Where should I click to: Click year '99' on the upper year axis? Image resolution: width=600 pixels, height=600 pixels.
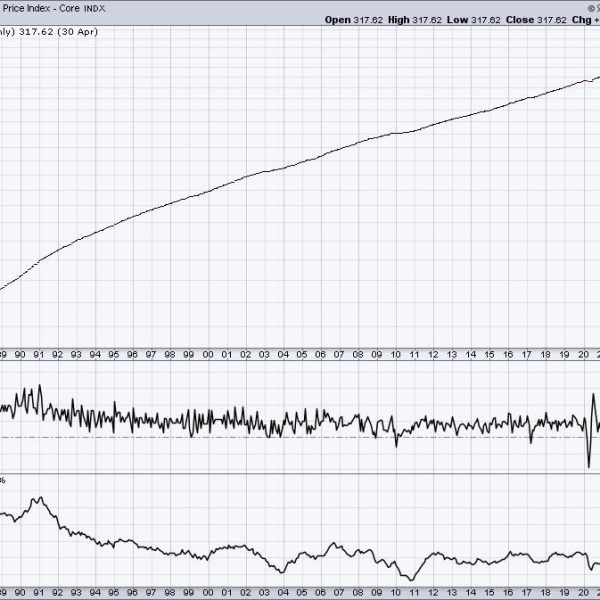click(x=189, y=355)
